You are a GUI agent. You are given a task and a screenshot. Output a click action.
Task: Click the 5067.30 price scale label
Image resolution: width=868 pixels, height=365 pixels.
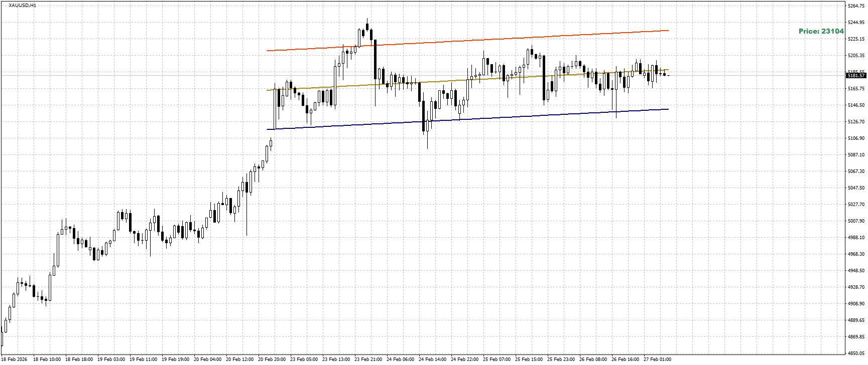pyautogui.click(x=856, y=171)
